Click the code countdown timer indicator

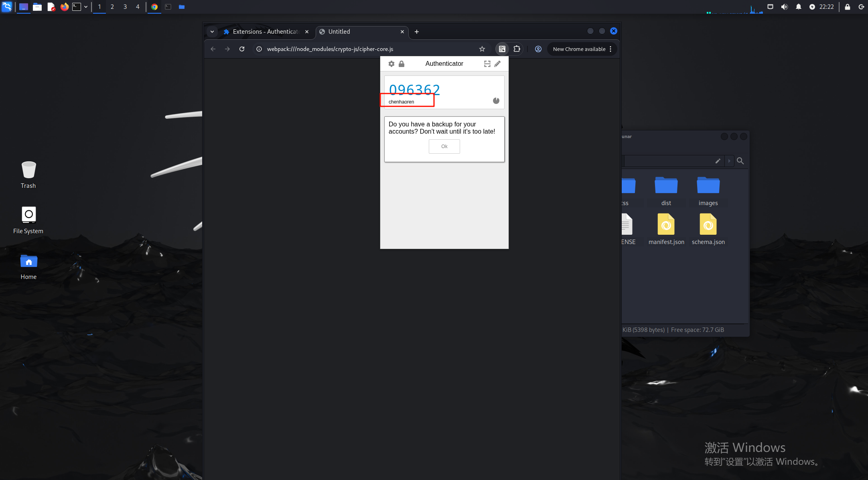496,101
